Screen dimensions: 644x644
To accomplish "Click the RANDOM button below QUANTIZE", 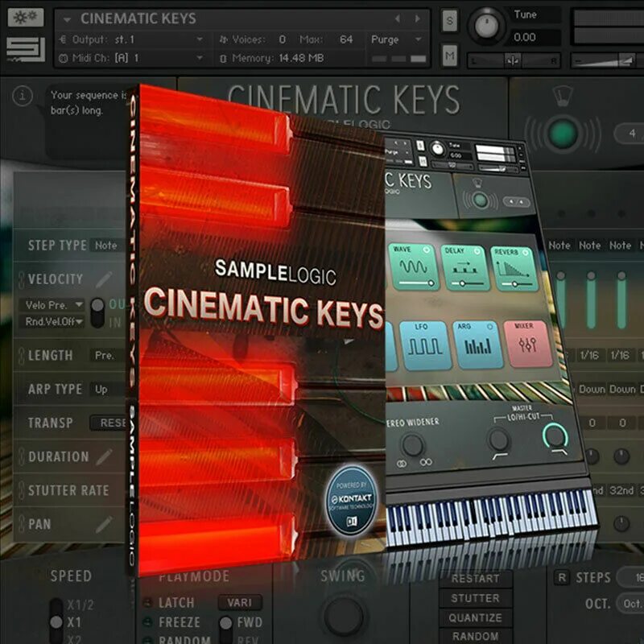I will click(475, 636).
